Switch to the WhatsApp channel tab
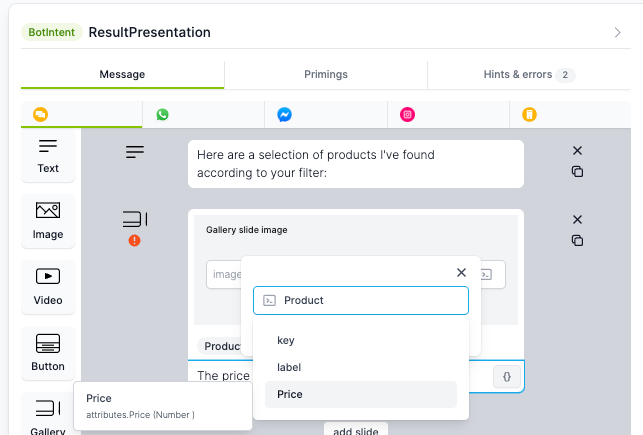The height and width of the screenshot is (435, 643). coord(162,114)
